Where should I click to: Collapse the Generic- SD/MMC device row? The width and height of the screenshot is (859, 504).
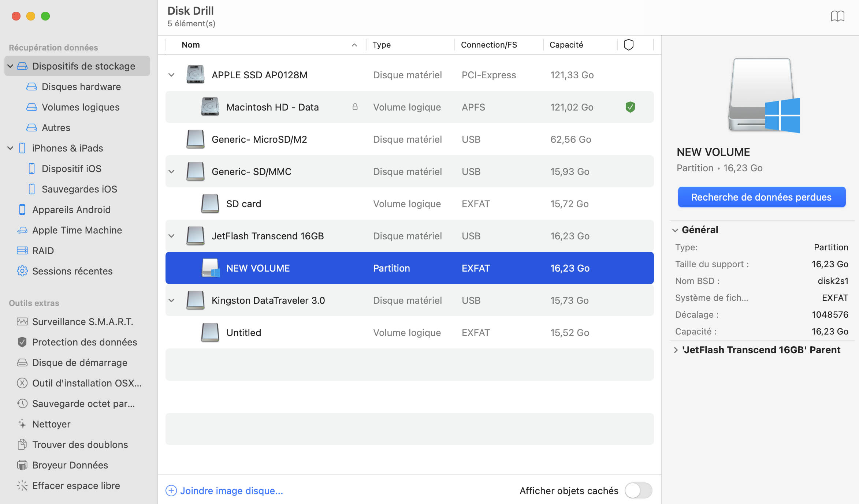pyautogui.click(x=172, y=171)
